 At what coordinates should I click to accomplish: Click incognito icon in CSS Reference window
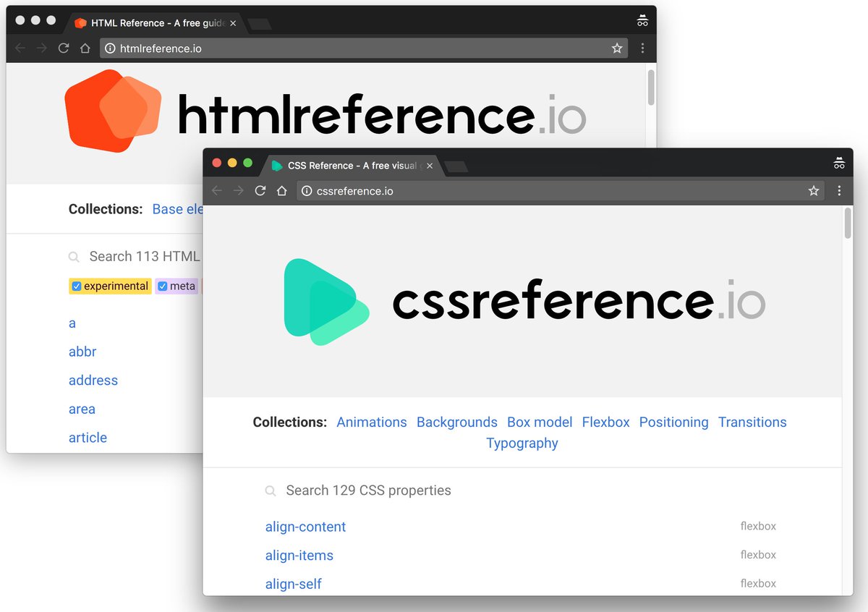tap(839, 163)
